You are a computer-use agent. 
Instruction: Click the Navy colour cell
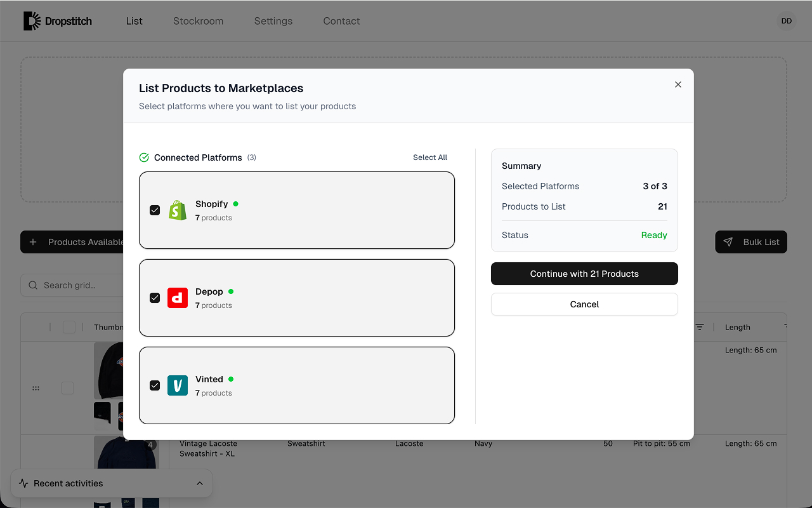[x=483, y=444]
